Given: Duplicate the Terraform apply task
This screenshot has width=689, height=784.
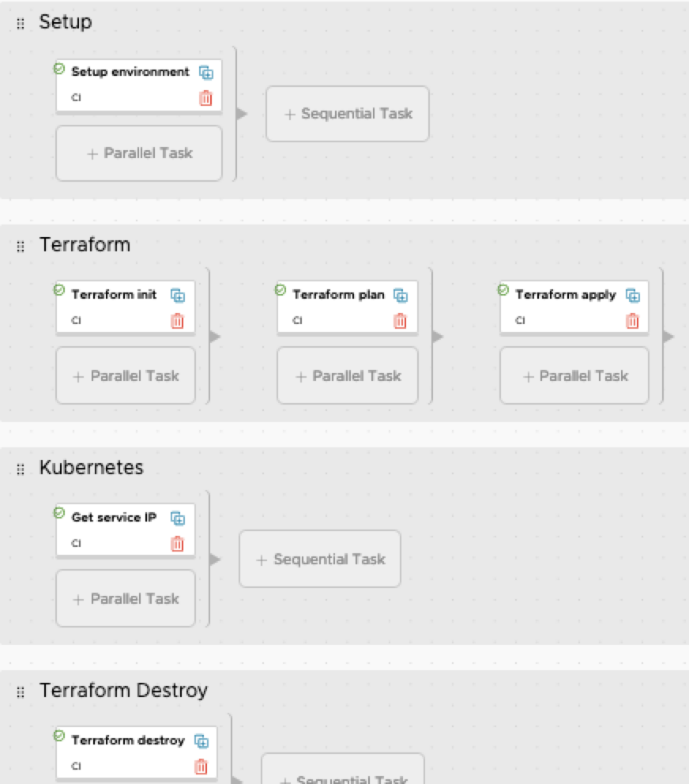Looking at the screenshot, I should coord(632,296).
